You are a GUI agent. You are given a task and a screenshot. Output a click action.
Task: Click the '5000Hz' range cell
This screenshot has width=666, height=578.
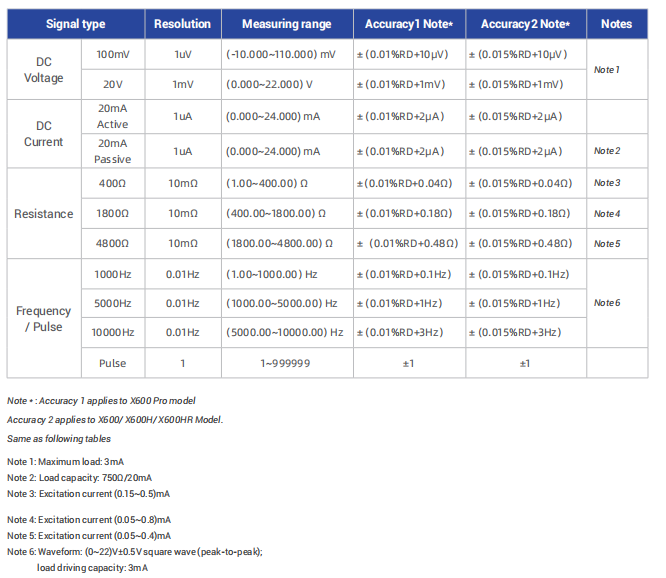113,303
